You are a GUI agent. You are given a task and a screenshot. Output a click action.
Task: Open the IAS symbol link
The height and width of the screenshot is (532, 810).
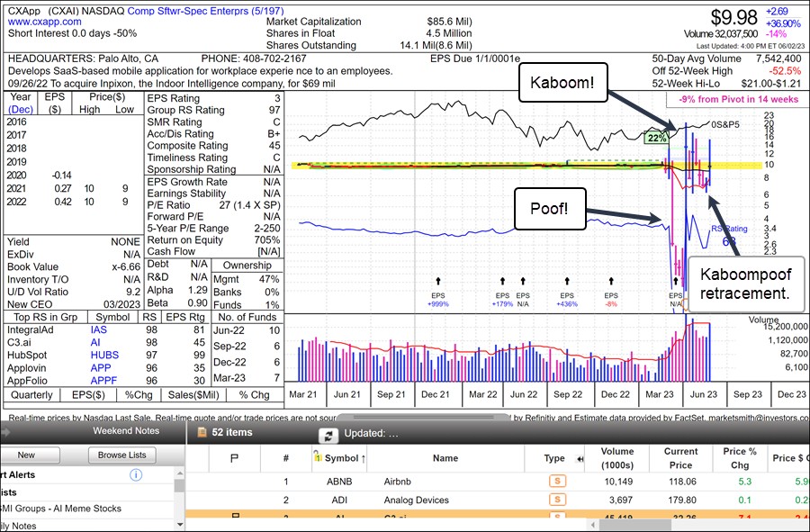[99, 329]
